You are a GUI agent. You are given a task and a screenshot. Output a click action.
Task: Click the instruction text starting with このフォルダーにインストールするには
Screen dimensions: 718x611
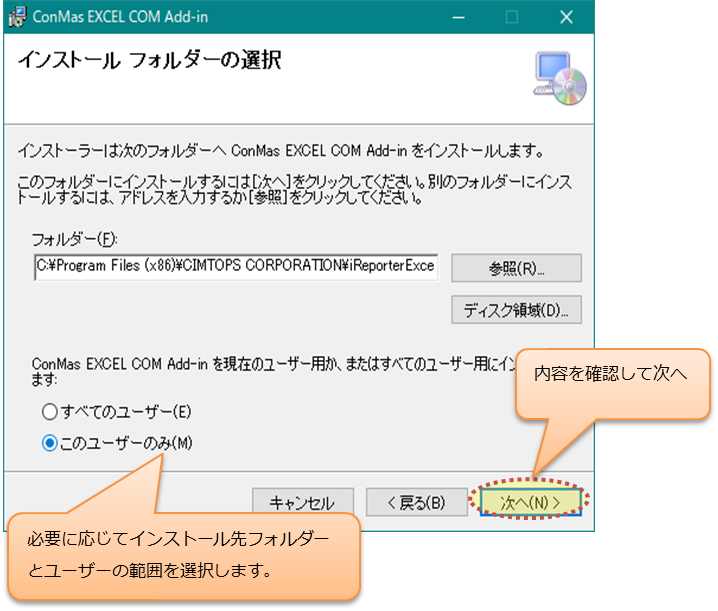click(x=295, y=189)
